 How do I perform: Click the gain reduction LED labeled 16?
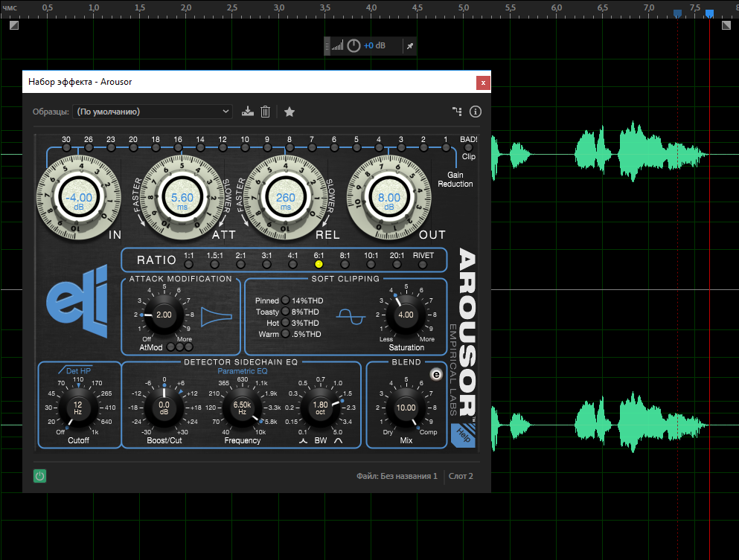point(178,148)
